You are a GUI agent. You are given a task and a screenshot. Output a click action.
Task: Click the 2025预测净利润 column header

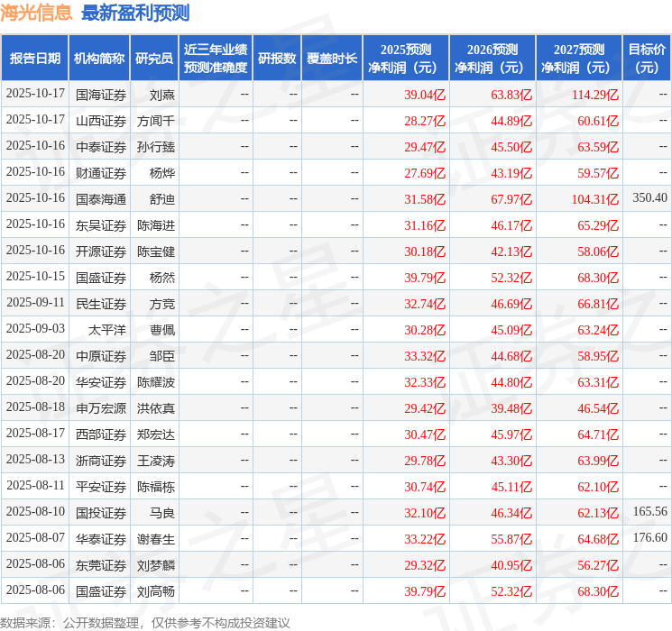click(406, 58)
